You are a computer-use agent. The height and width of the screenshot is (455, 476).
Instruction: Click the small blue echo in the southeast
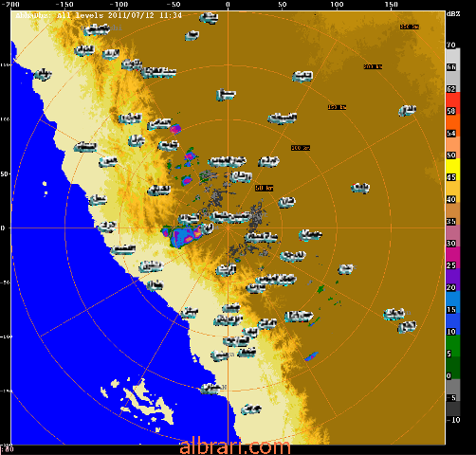coord(311,356)
